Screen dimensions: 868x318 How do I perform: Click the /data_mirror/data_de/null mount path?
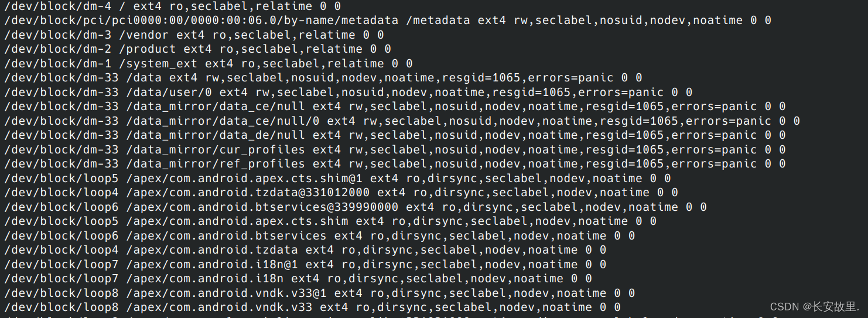(x=216, y=135)
